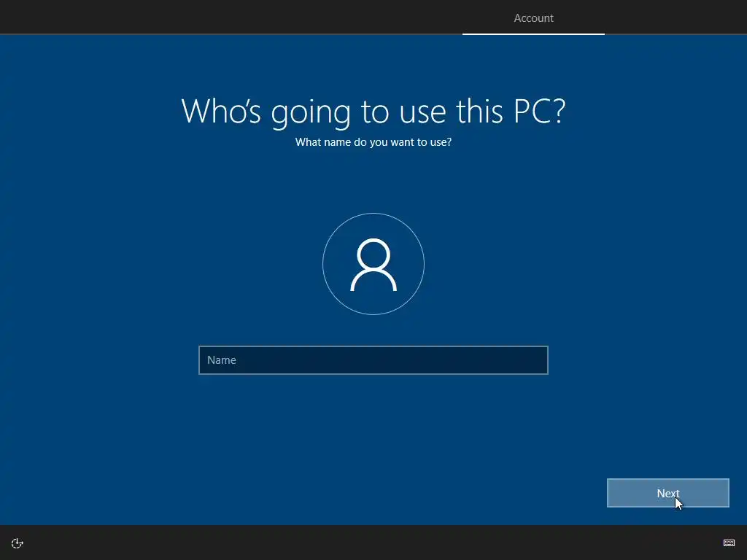Open the Ease of Access icon
Viewport: 747px width, 560px height.
pyautogui.click(x=18, y=543)
